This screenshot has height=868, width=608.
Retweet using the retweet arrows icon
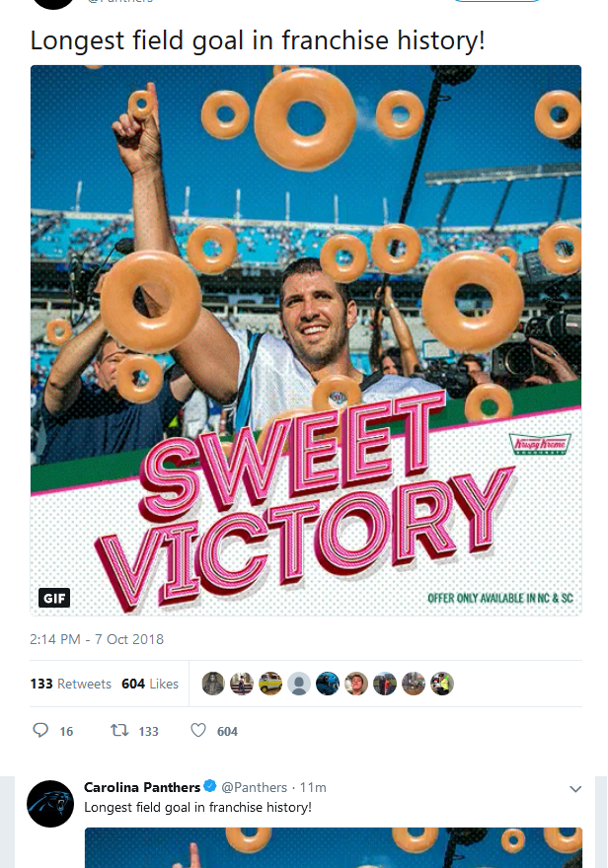tap(119, 730)
